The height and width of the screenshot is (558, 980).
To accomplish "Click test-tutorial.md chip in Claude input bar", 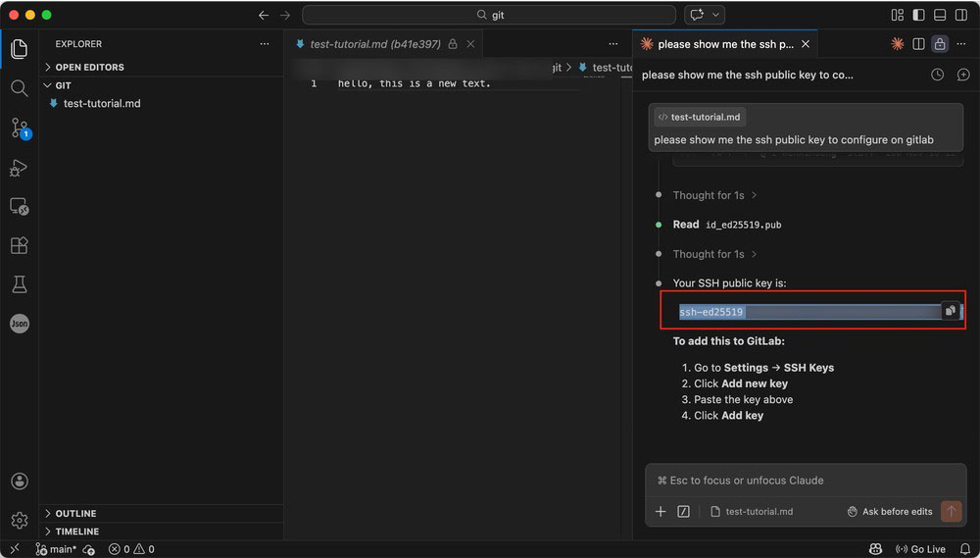I will (752, 512).
